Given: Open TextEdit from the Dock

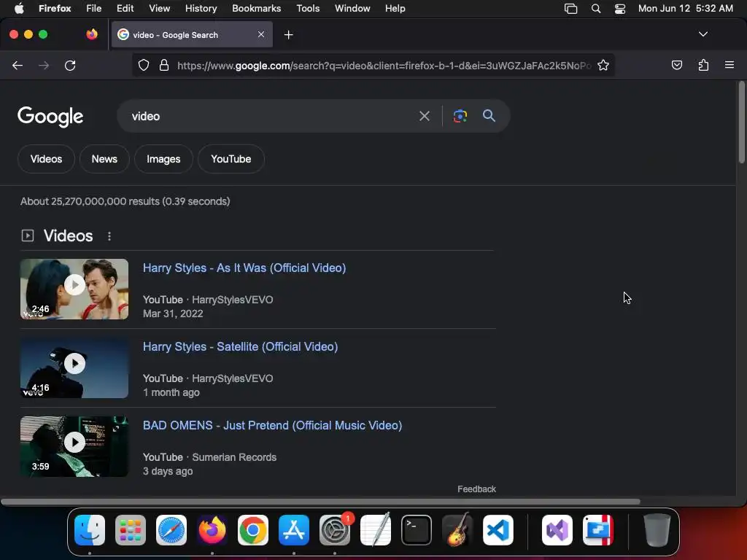Looking at the screenshot, I should coord(376,530).
